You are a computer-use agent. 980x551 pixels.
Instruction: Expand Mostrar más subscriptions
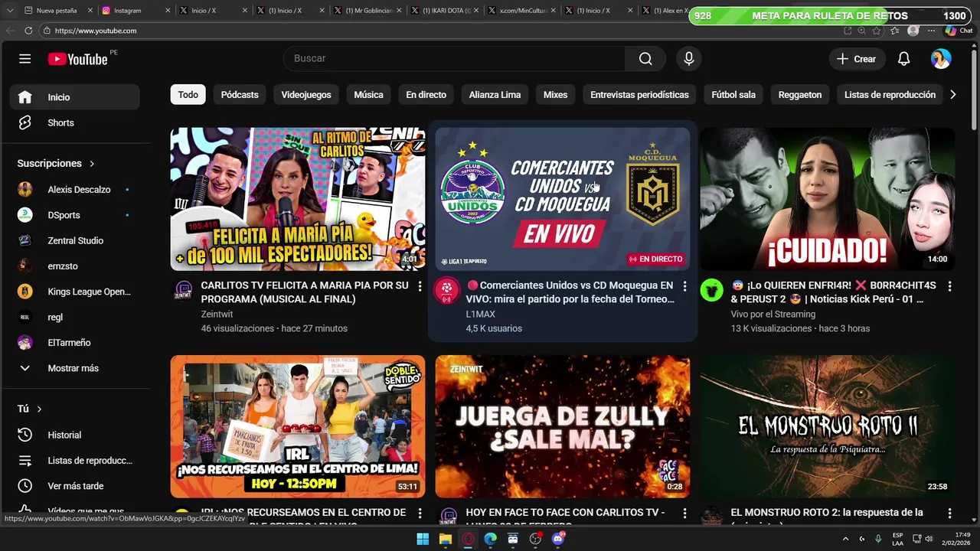click(x=74, y=368)
